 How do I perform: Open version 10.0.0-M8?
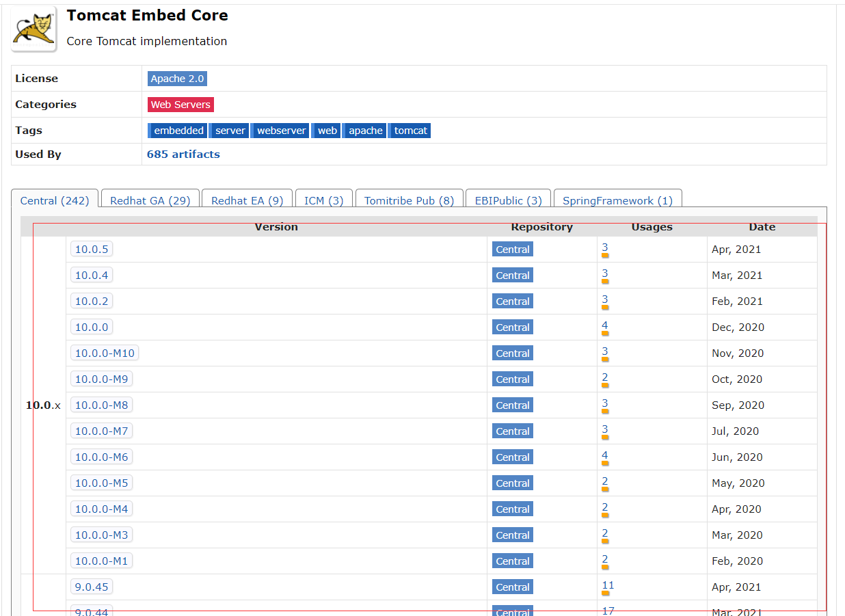pos(101,405)
